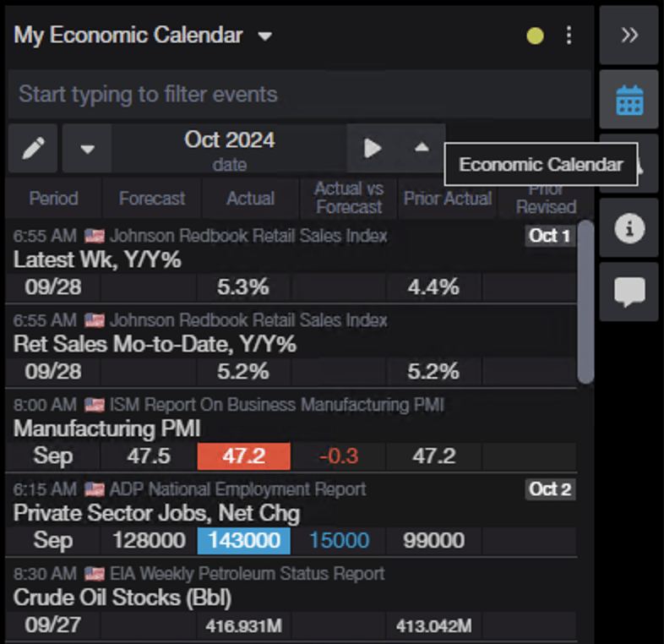Sort by the Period column header
The height and width of the screenshot is (644, 664).
[53, 199]
